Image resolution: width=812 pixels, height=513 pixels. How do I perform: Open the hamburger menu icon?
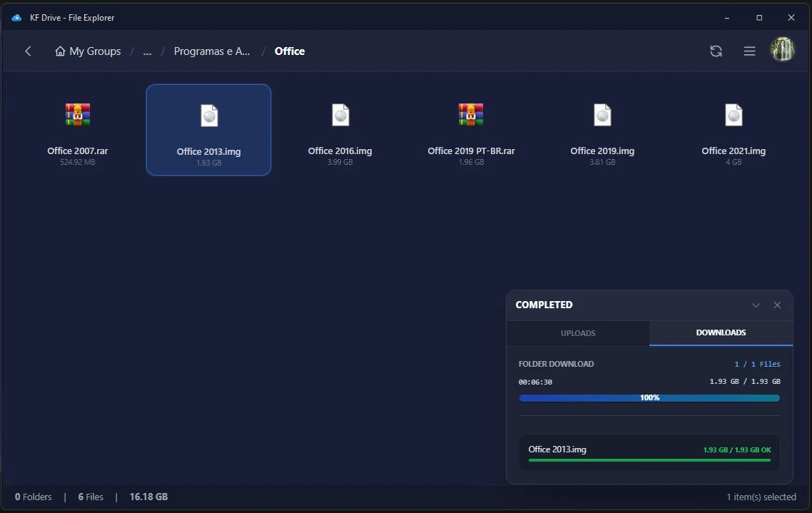point(749,51)
